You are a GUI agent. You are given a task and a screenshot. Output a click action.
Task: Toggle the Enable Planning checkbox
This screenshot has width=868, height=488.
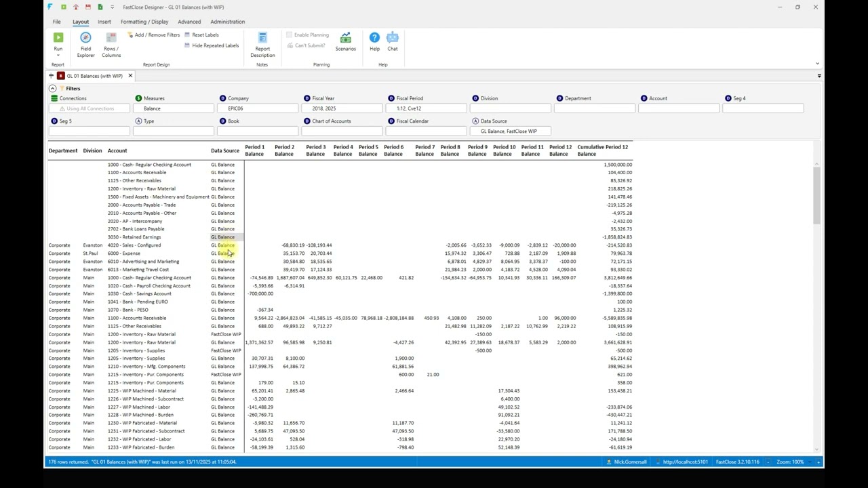(x=289, y=35)
